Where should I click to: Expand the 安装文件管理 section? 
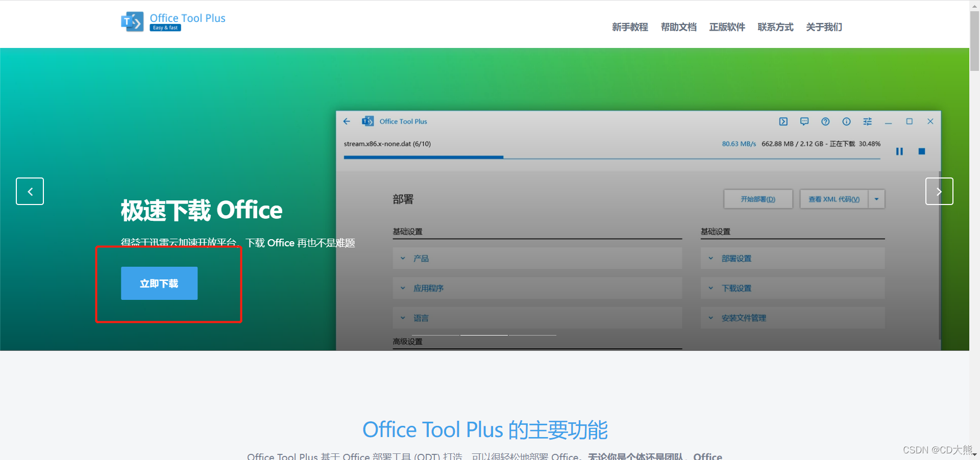[x=793, y=318]
